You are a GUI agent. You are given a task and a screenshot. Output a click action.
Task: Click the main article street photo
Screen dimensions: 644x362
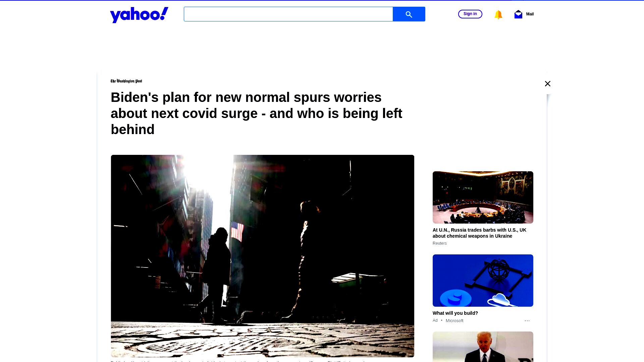point(262,256)
